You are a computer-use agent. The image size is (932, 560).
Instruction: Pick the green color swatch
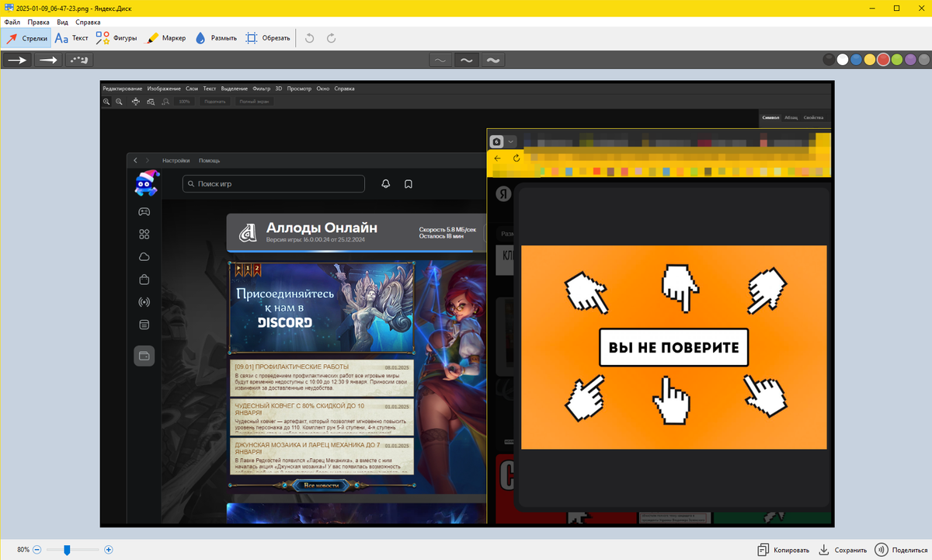pyautogui.click(x=896, y=60)
